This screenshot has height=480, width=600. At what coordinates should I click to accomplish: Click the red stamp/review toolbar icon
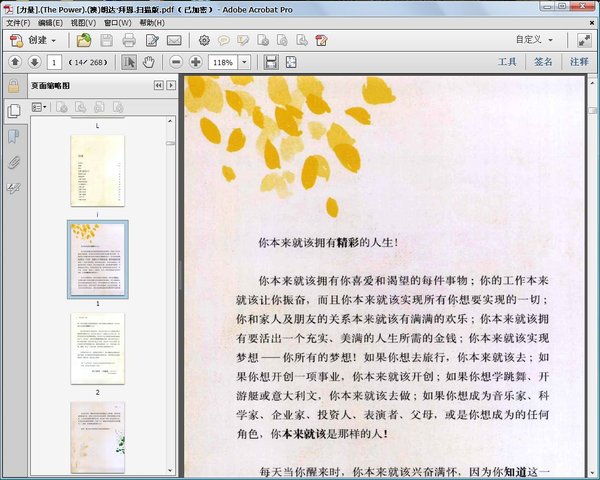[321, 40]
